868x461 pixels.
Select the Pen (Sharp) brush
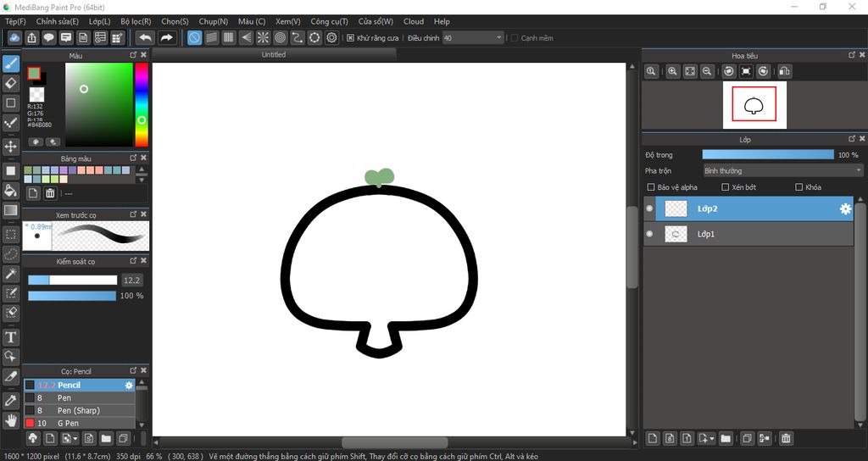[79, 411]
